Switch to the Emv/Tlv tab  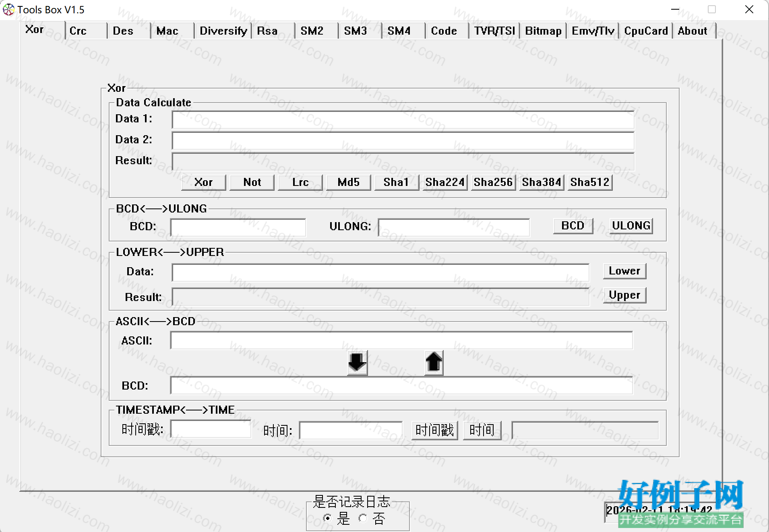(x=593, y=31)
